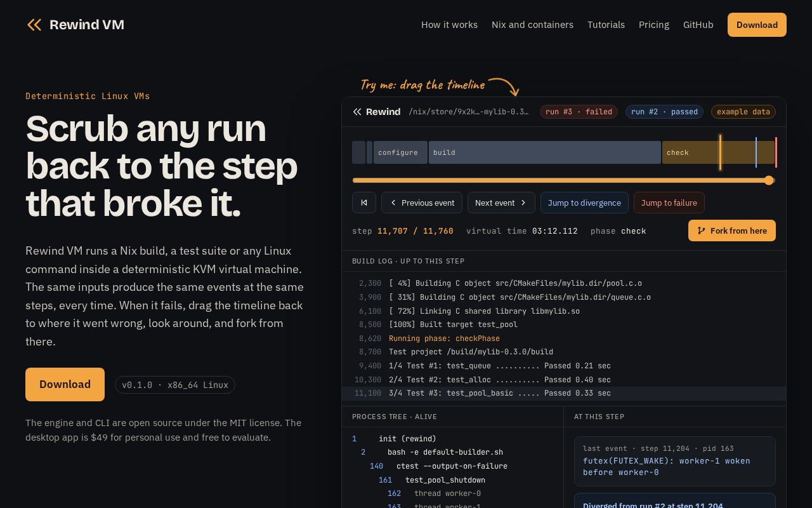Select log line test_alloc Passed
Viewport: 812px width, 508px height.
[x=564, y=380]
